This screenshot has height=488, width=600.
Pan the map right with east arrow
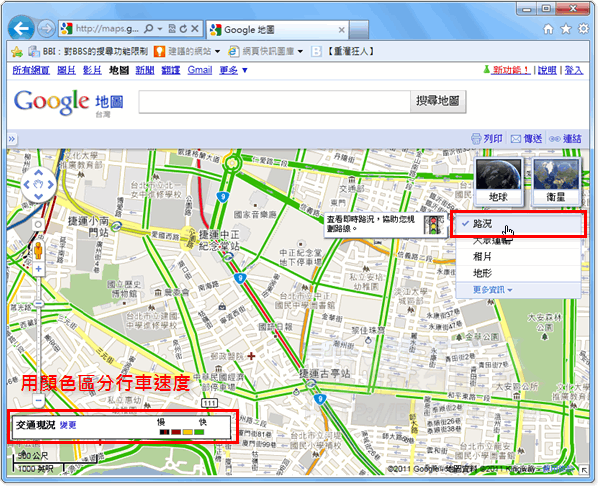[x=51, y=185]
